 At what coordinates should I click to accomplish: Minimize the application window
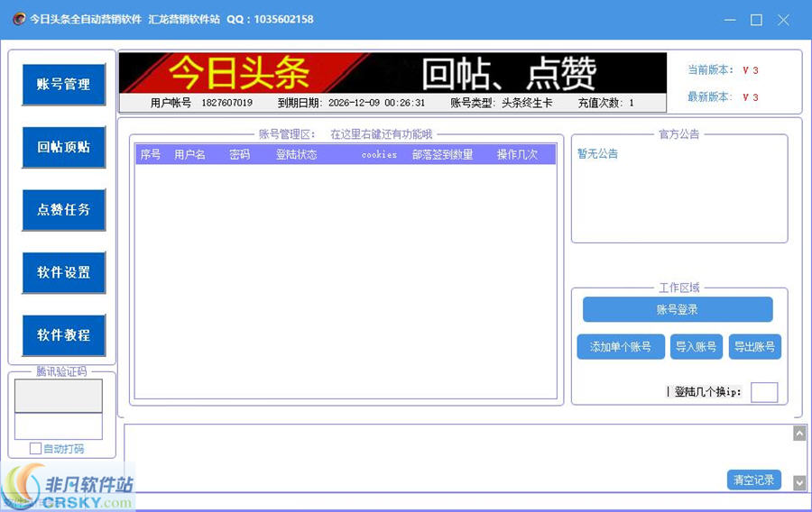click(x=730, y=20)
